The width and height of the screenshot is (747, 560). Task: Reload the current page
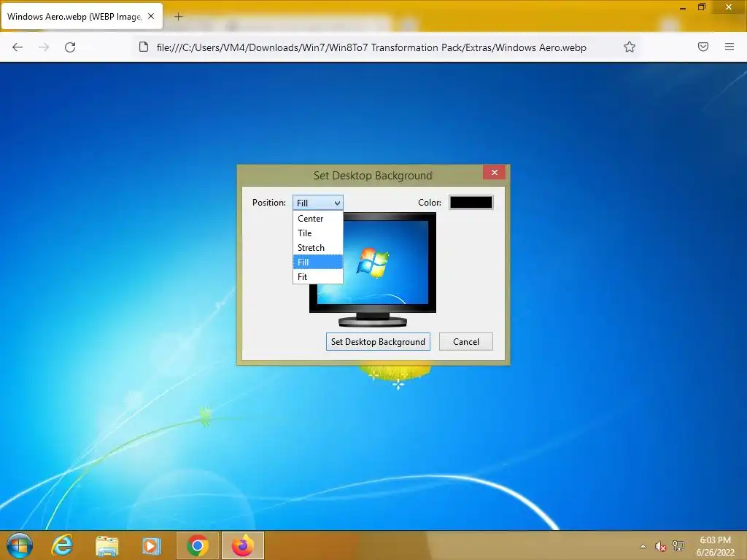(70, 47)
